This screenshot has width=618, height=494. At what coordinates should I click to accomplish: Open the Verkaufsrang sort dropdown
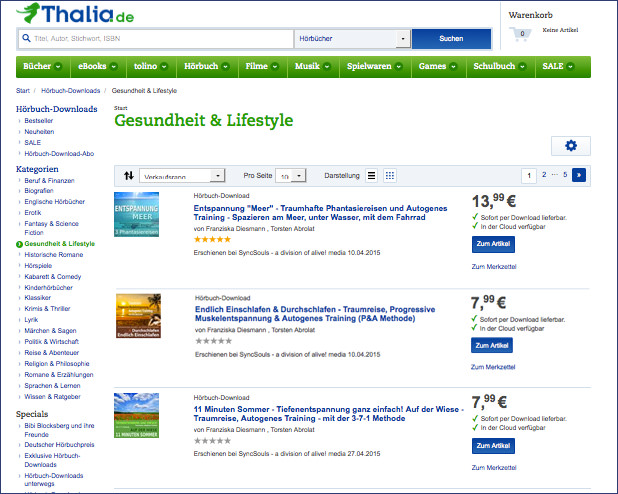[x=182, y=176]
